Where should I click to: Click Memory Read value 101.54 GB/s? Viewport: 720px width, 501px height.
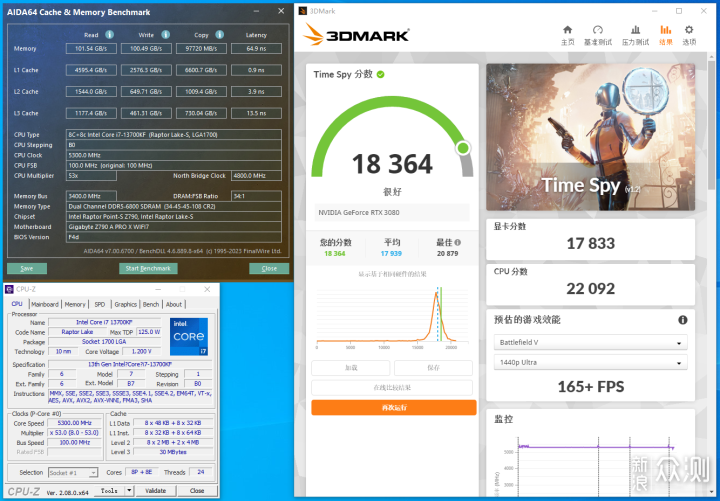click(x=91, y=49)
